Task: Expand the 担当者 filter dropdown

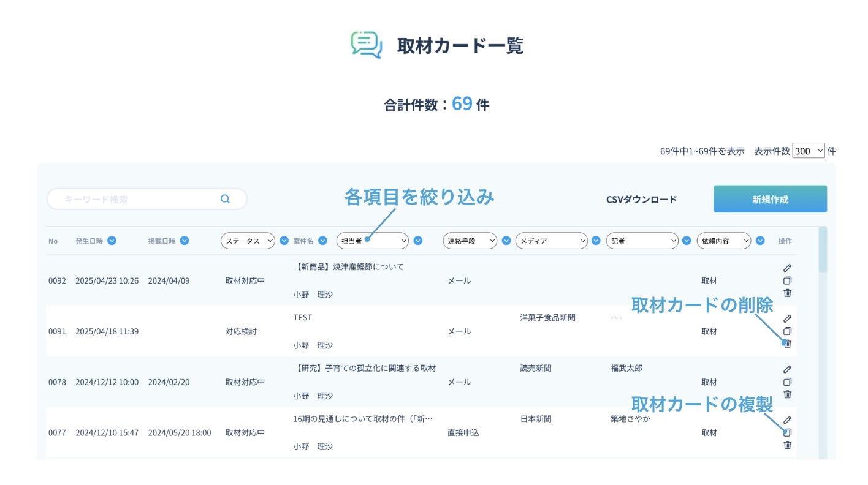Action: click(372, 241)
